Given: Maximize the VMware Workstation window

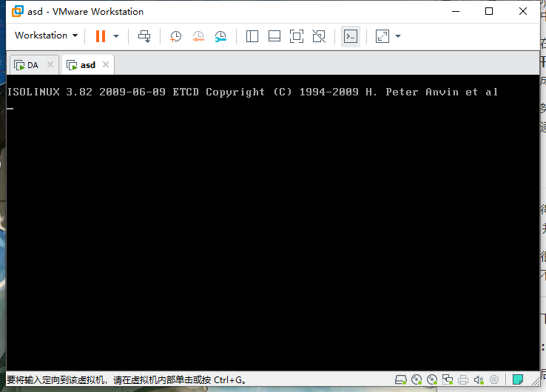Looking at the screenshot, I should coord(489,12).
